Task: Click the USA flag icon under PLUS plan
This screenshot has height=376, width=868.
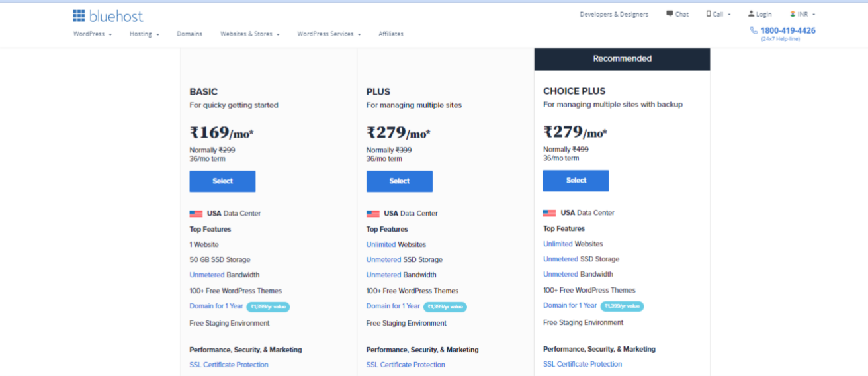Action: pos(373,214)
